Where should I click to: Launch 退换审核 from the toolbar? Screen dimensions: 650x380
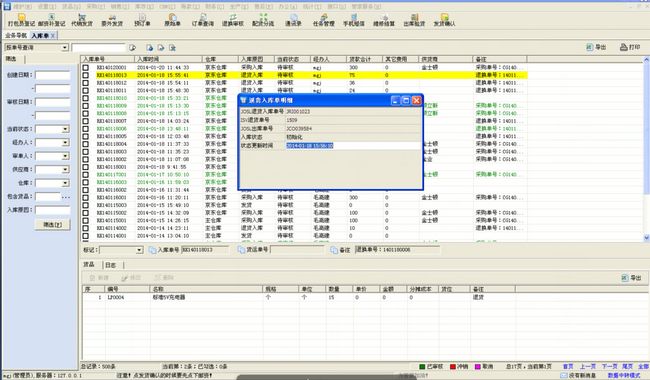pos(233,20)
